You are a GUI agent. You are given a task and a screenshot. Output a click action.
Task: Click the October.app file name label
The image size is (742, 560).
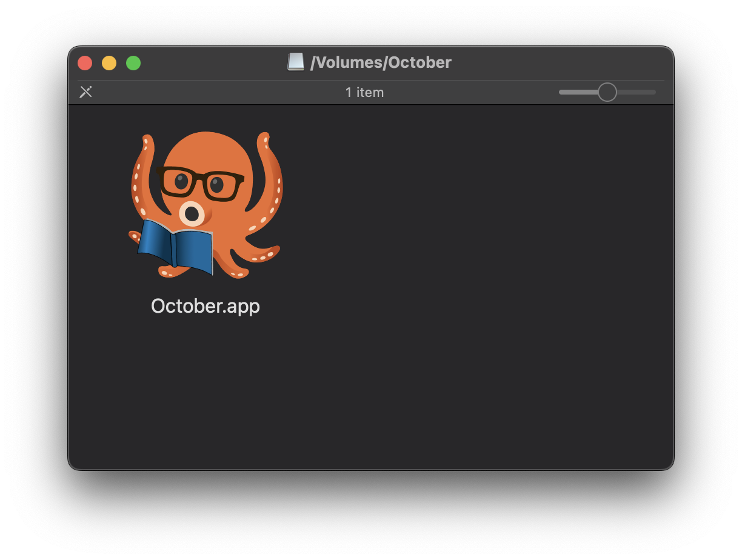(x=206, y=306)
